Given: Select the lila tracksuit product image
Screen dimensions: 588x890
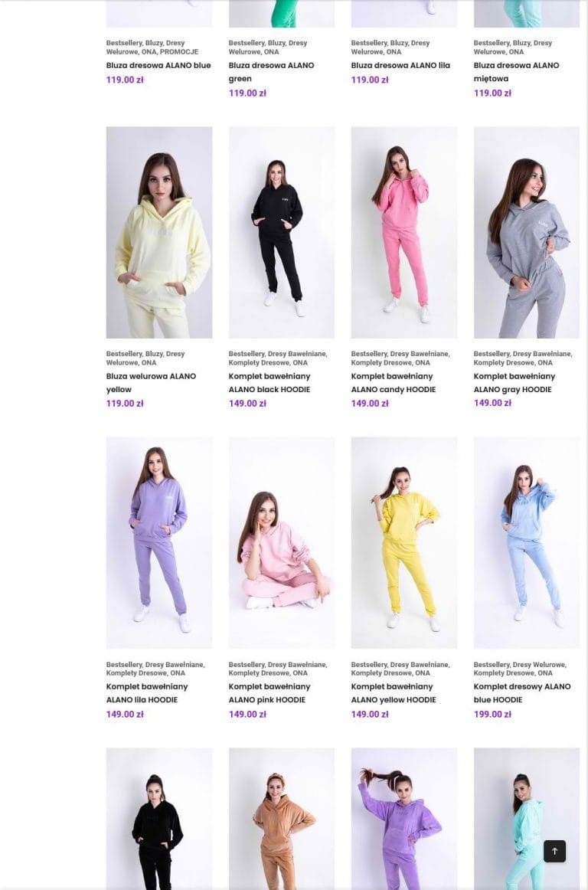Looking at the screenshot, I should pyautogui.click(x=159, y=542).
